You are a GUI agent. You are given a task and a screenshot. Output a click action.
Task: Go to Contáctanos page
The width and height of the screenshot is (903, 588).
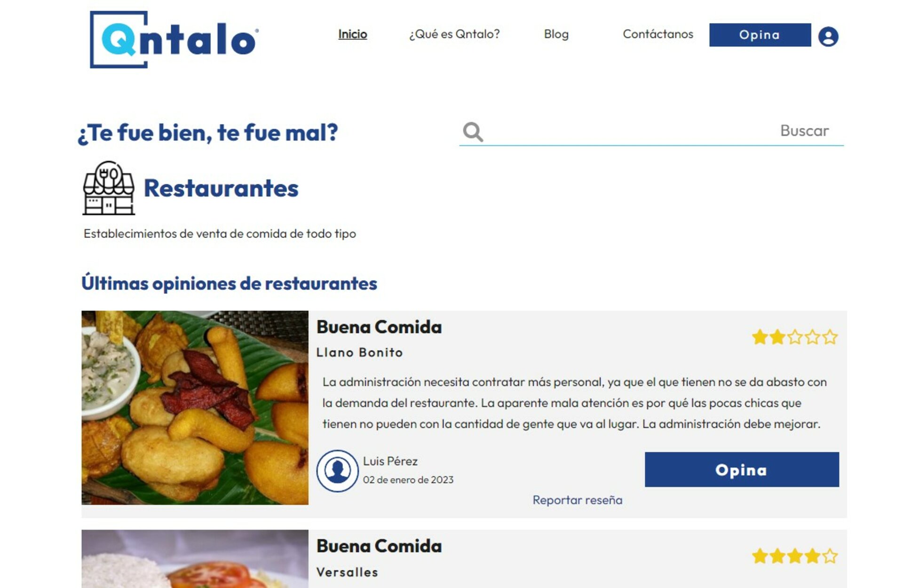click(658, 34)
